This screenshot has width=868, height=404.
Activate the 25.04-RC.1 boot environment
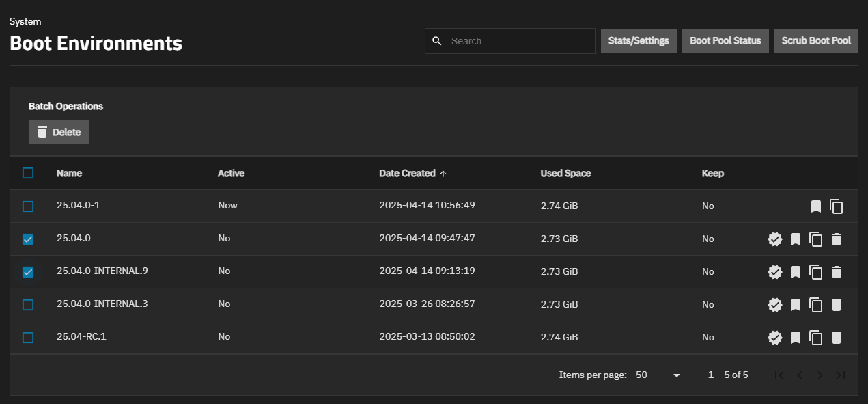[x=774, y=338]
